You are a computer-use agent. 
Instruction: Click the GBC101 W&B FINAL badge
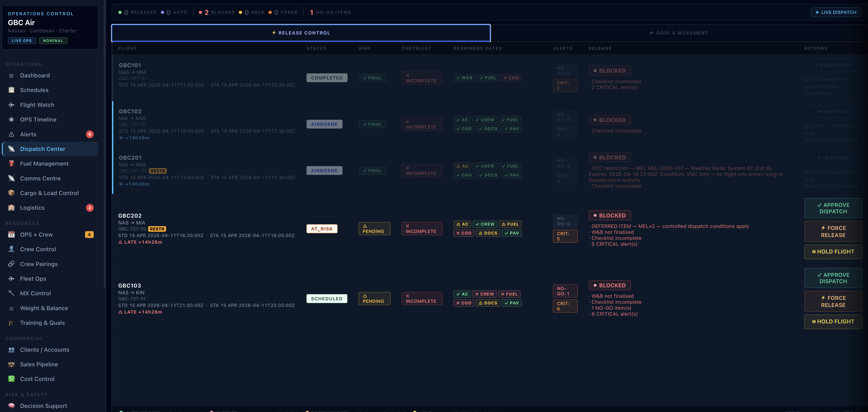point(372,78)
